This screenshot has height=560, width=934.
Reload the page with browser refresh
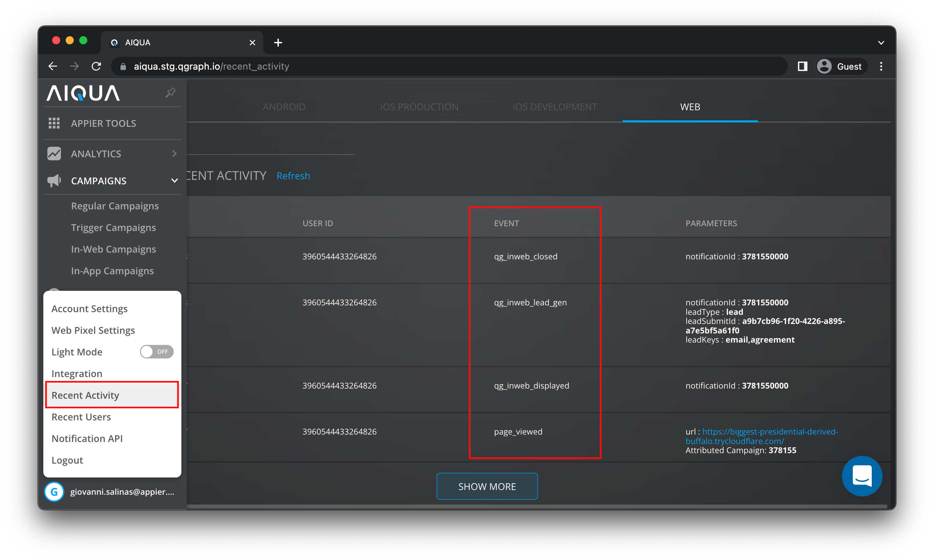[x=97, y=66]
